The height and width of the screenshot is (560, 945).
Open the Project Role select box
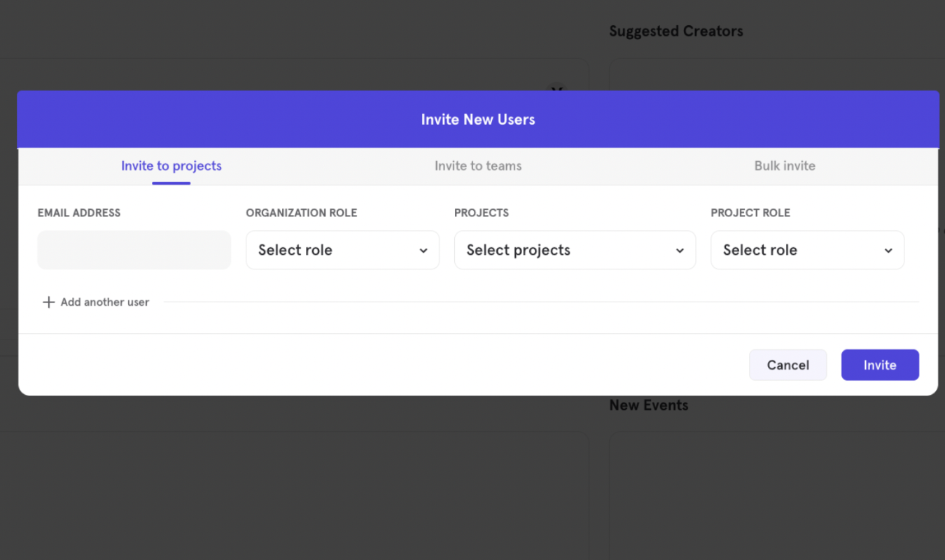tap(806, 250)
